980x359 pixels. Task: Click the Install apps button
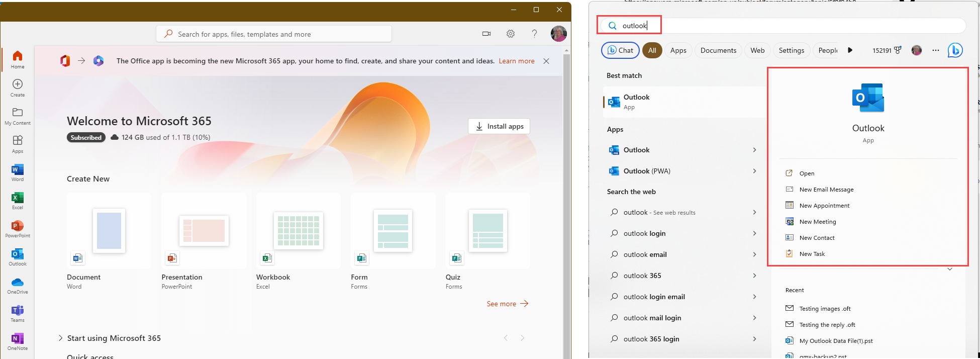coord(499,126)
